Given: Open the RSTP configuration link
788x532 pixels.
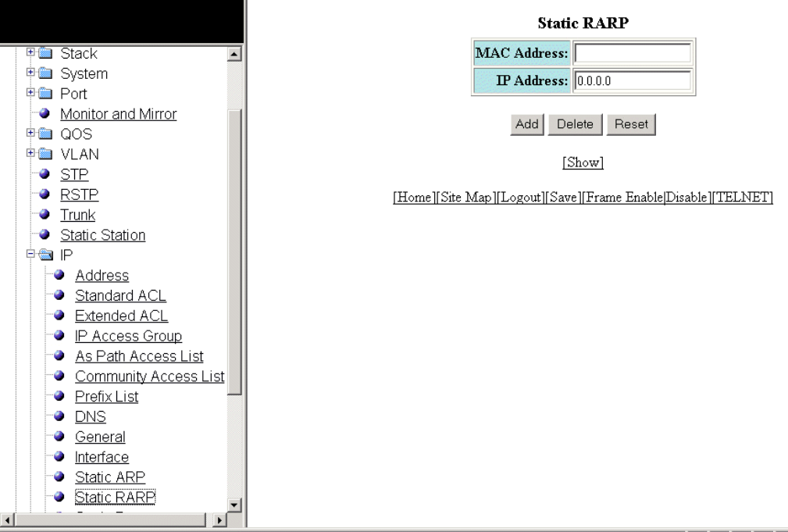Looking at the screenshot, I should [x=80, y=195].
